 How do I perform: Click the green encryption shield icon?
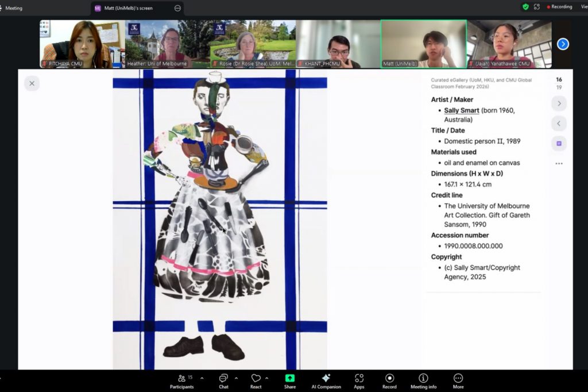click(x=525, y=7)
